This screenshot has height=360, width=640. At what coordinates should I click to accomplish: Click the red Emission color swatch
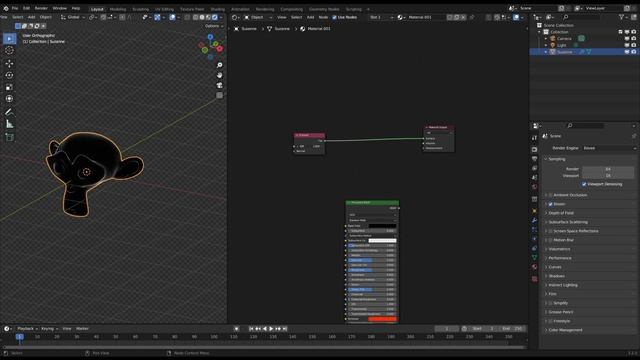click(x=382, y=319)
